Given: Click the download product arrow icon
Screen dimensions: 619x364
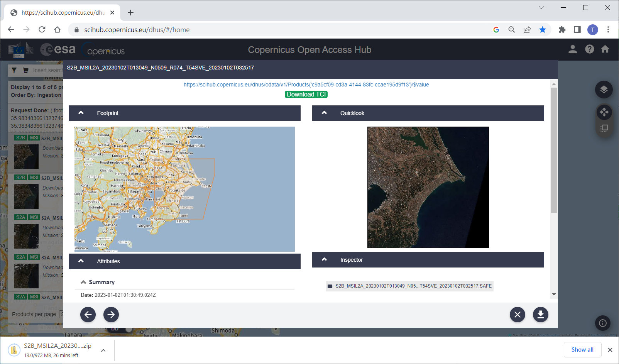Looking at the screenshot, I should point(540,315).
